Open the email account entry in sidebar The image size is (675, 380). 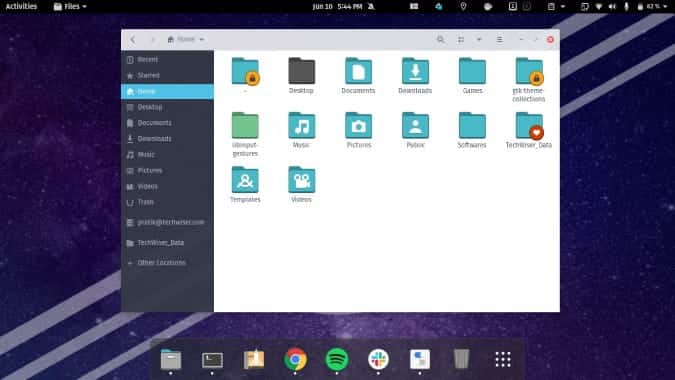pyautogui.click(x=167, y=222)
